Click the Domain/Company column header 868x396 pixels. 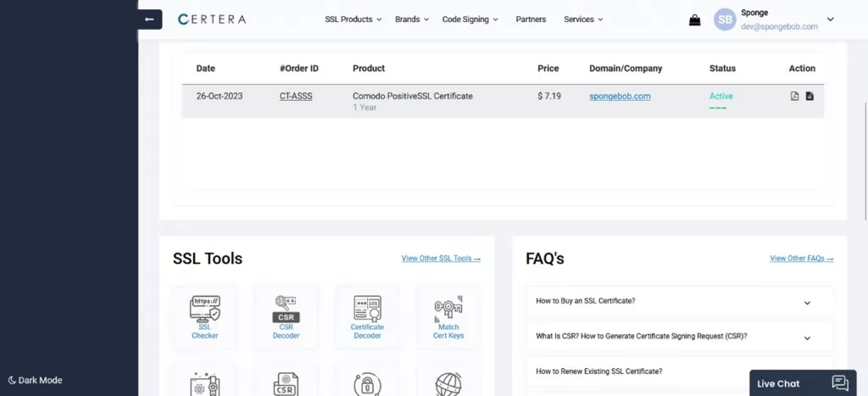click(x=626, y=69)
